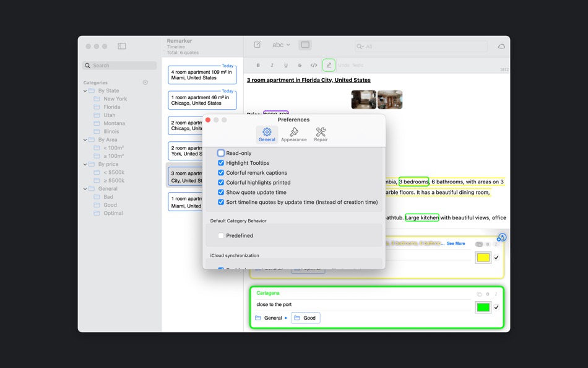
Task: Click the highlighted '3 bedrooms' text
Action: [x=413, y=182]
